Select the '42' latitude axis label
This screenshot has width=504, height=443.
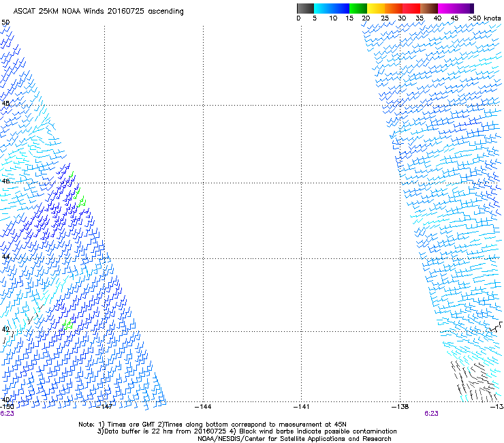tap(5, 329)
